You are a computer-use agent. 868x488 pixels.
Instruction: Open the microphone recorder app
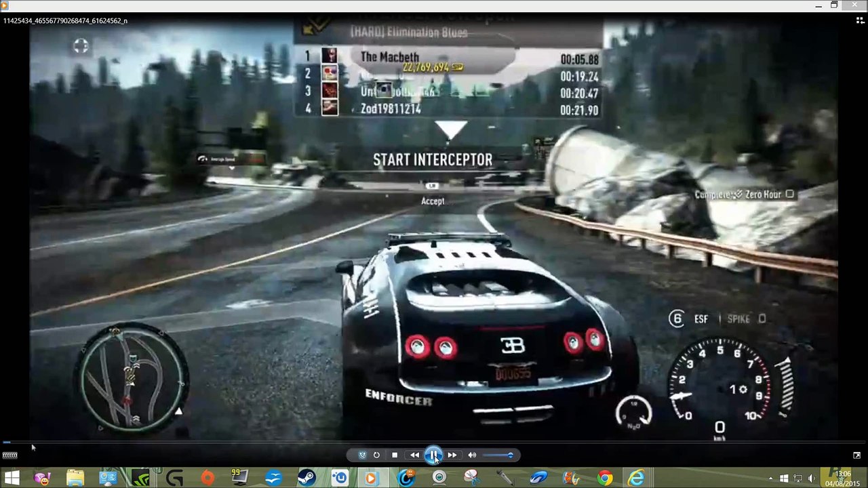[x=505, y=479]
